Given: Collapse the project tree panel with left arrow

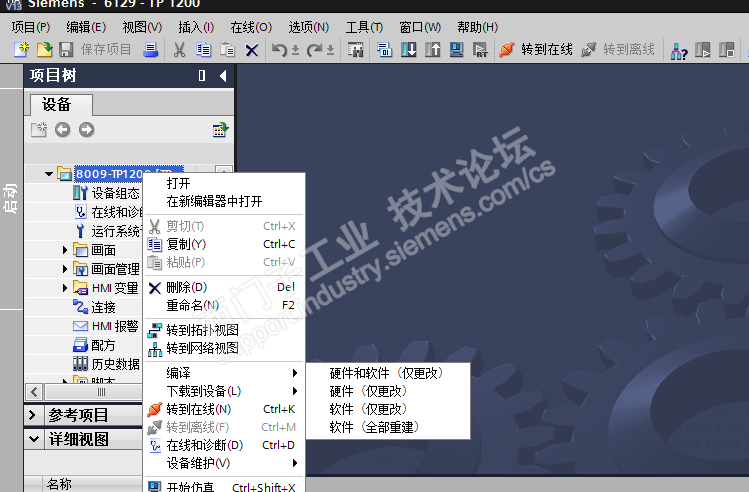Looking at the screenshot, I should pos(223,75).
